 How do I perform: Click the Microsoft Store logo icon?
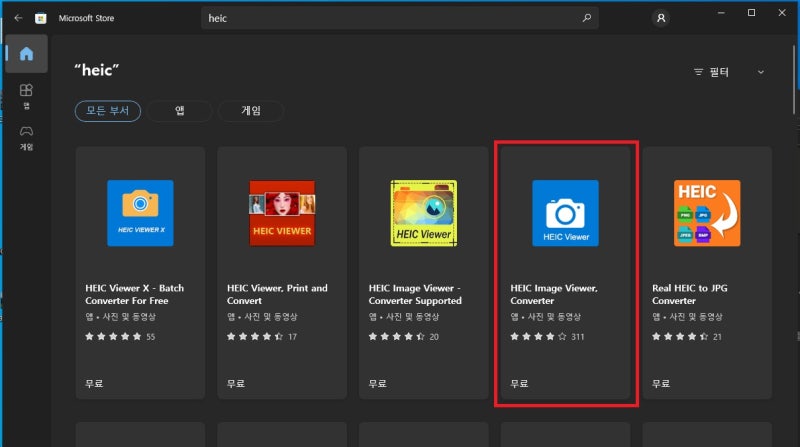(x=41, y=18)
